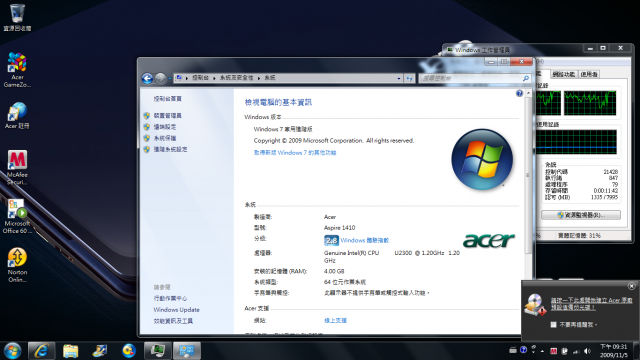Click the search magnifier in System window
Viewport: 640px width, 360px height.
coord(526,78)
